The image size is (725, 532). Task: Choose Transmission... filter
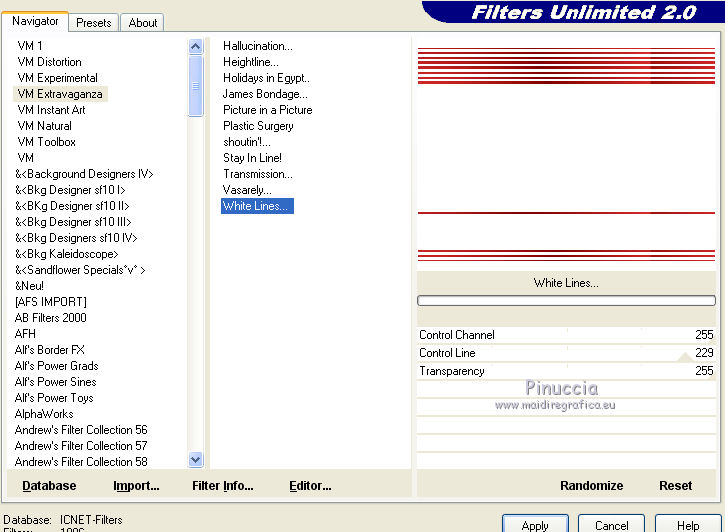point(258,174)
